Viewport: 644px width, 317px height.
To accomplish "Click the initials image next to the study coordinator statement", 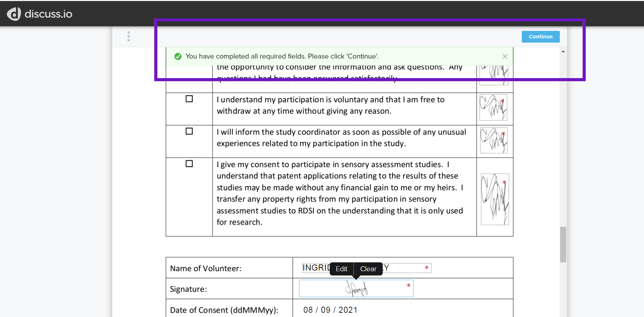I will point(494,141).
